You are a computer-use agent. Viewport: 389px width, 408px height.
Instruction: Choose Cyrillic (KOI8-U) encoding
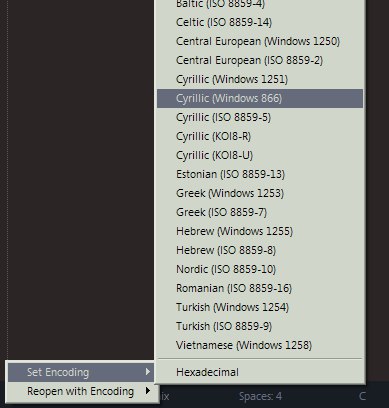click(260, 155)
